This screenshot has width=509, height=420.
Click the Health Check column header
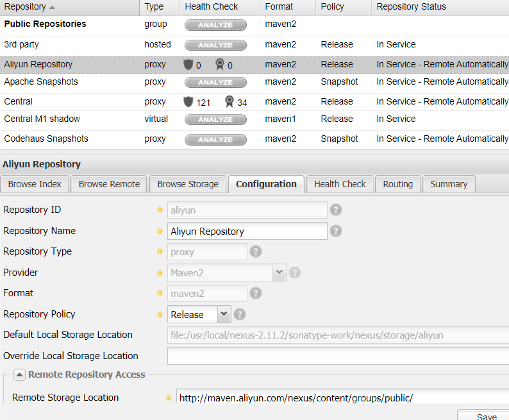pos(220,7)
